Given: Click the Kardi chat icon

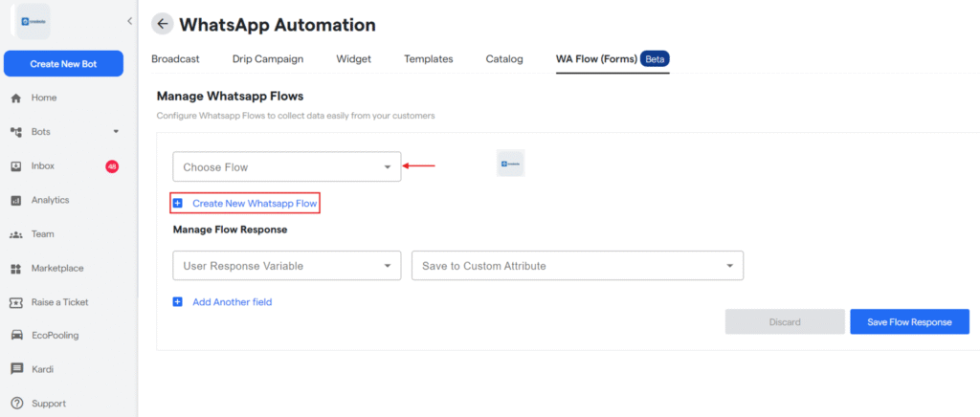Looking at the screenshot, I should (x=16, y=369).
